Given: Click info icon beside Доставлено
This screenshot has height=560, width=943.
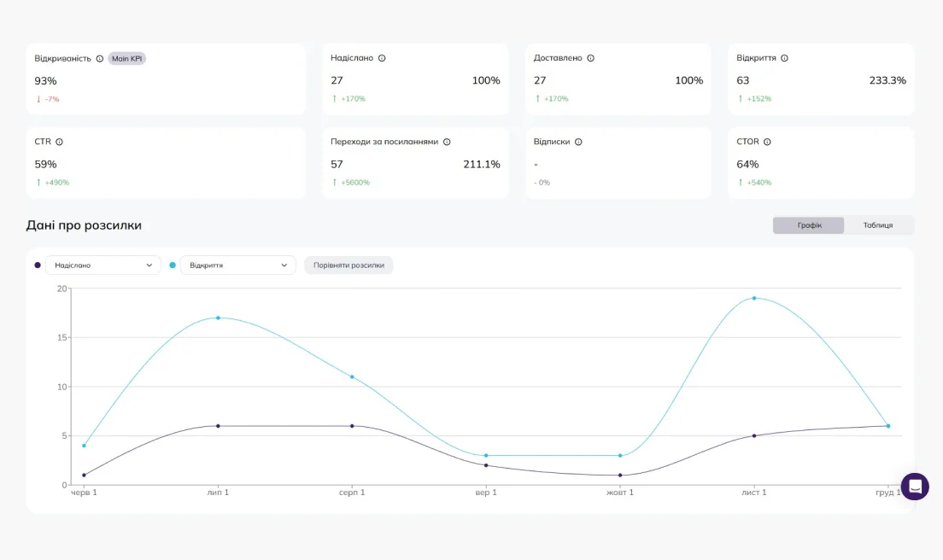Looking at the screenshot, I should [590, 58].
